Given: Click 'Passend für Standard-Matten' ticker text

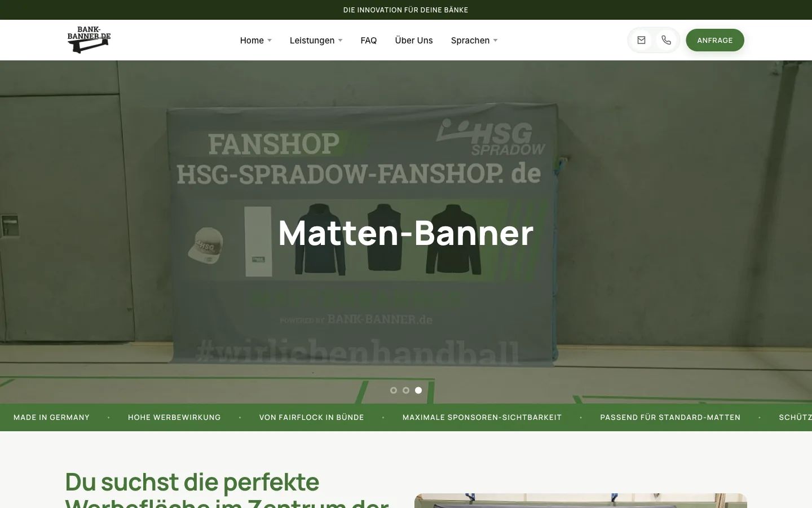Looking at the screenshot, I should pos(670,417).
